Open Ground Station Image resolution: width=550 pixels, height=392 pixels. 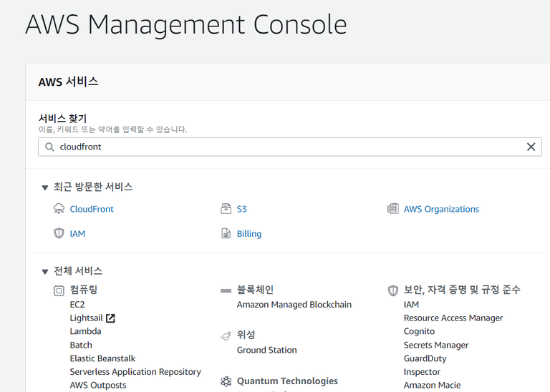[x=266, y=350]
